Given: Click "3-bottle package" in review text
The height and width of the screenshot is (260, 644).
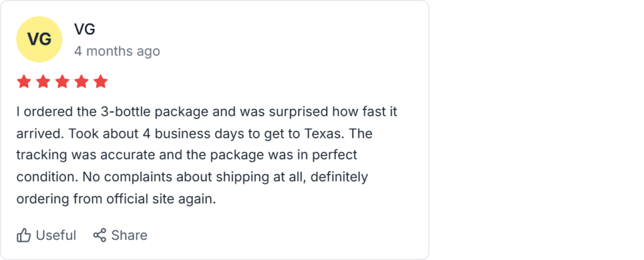Looking at the screenshot, I should (x=147, y=113).
